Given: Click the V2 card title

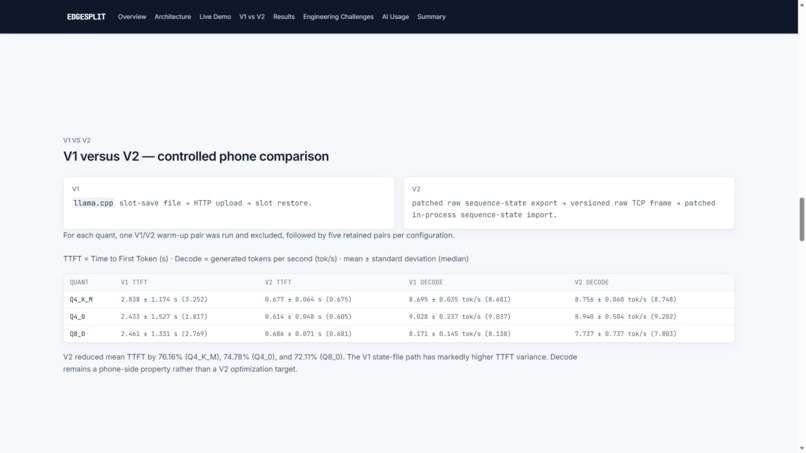Looking at the screenshot, I should coord(416,189).
